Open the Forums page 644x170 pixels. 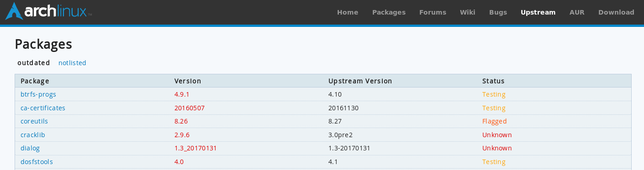[433, 12]
